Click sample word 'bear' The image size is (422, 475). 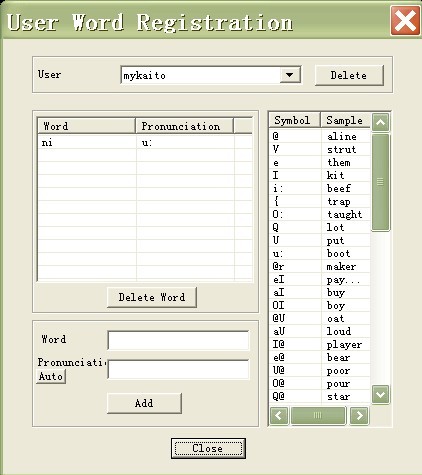338,357
